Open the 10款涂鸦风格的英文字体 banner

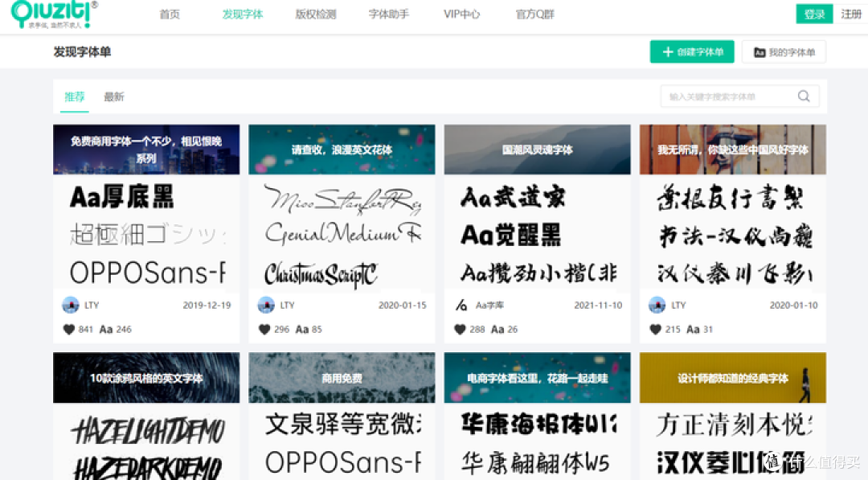146,378
